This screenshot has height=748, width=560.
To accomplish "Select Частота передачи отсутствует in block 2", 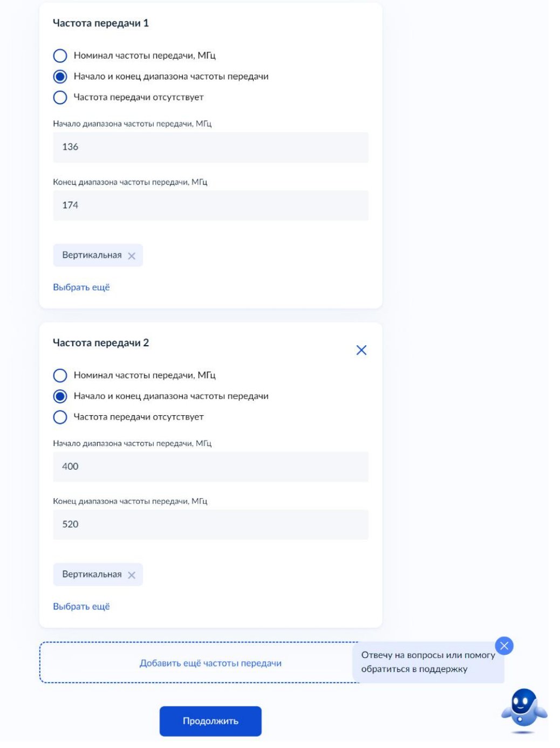I will pos(60,417).
